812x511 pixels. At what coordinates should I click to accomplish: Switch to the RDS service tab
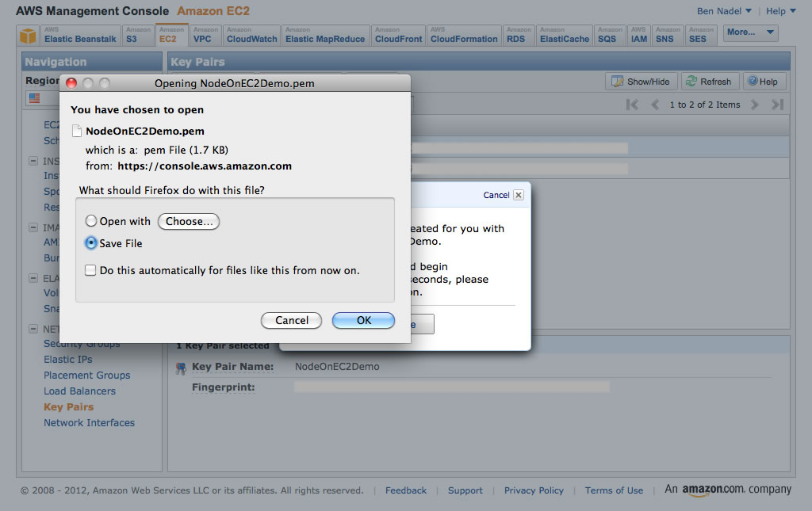pos(519,36)
